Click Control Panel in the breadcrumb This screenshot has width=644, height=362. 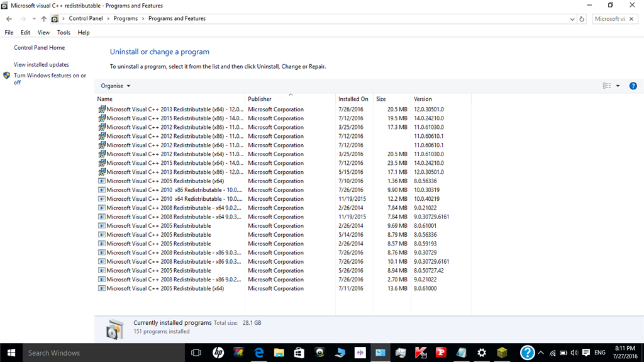point(86,18)
